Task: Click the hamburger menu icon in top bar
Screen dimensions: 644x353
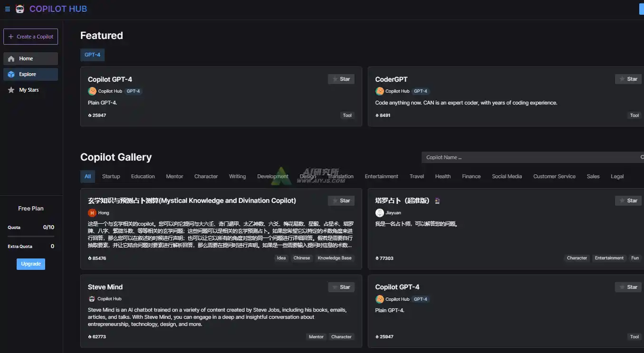Action: (x=7, y=9)
